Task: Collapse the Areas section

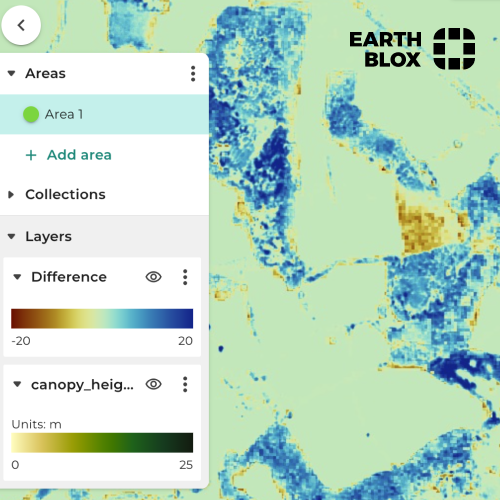Action: (x=12, y=73)
